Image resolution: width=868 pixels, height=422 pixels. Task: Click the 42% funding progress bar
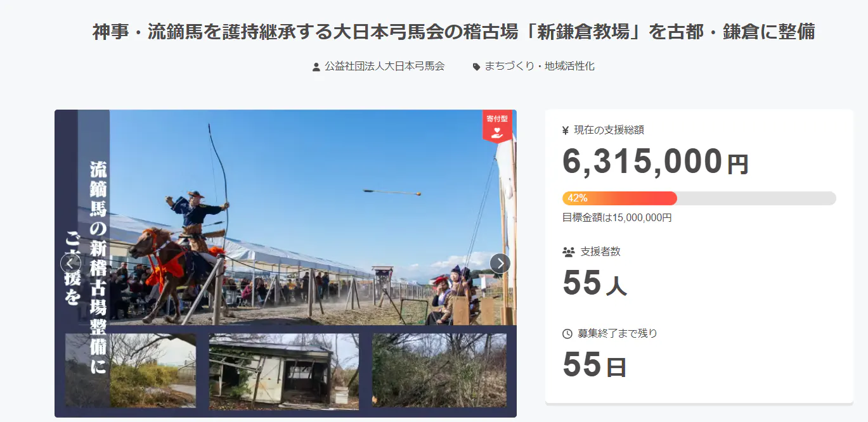pos(699,198)
